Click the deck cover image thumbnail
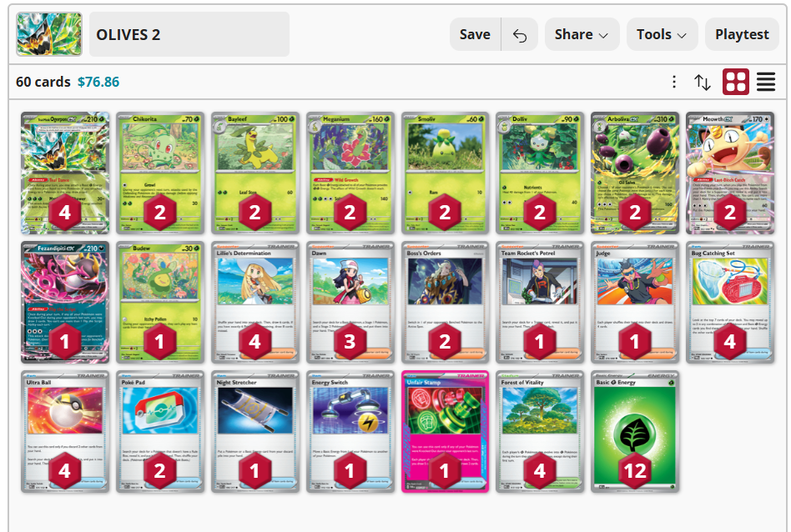Image resolution: width=791 pixels, height=532 pixels. pyautogui.click(x=49, y=34)
